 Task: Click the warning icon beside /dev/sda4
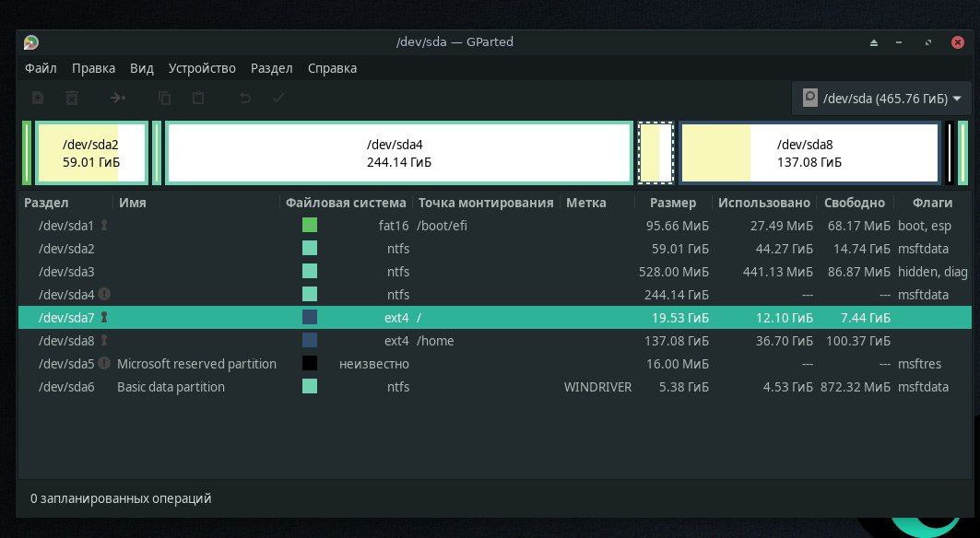pyautogui.click(x=104, y=294)
